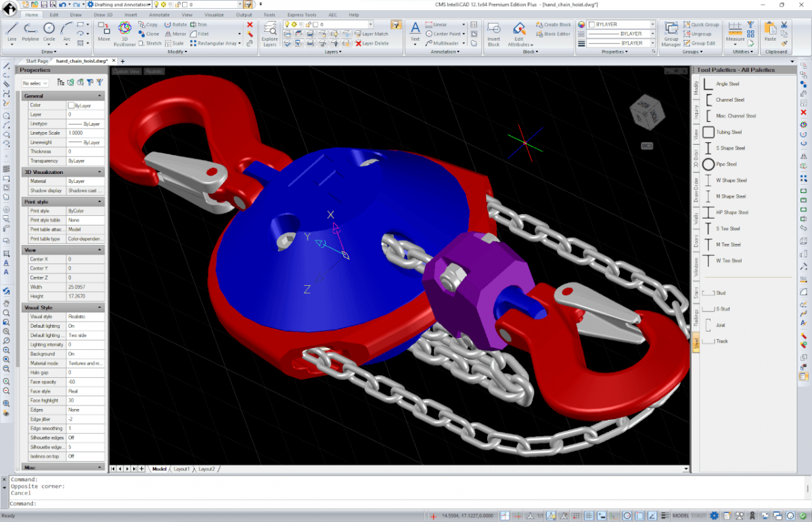Switch to the Draw 3D ribbon tab

(103, 14)
